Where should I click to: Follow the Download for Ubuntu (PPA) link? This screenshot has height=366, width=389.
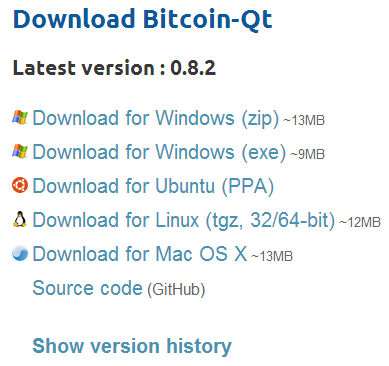pos(153,186)
